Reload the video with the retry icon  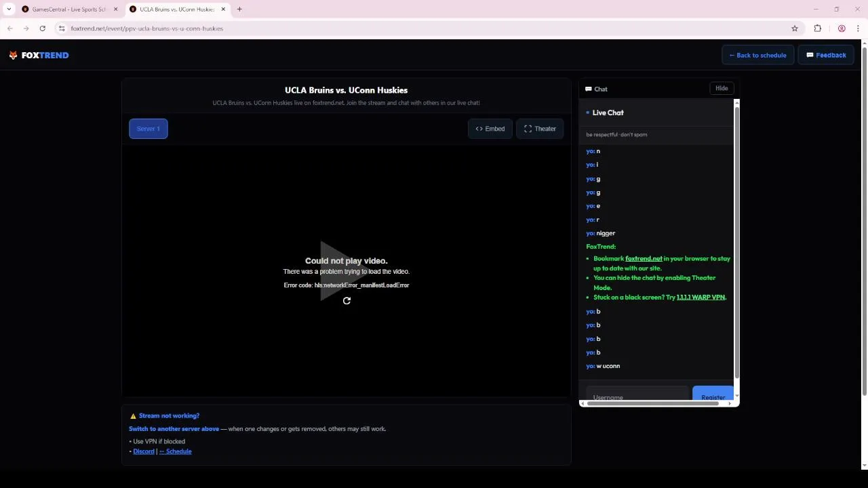tap(347, 301)
